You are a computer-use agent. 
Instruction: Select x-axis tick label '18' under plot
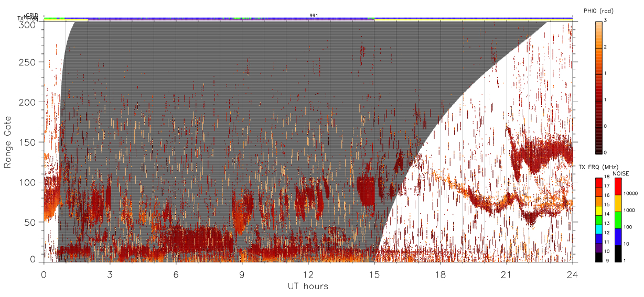click(x=440, y=274)
